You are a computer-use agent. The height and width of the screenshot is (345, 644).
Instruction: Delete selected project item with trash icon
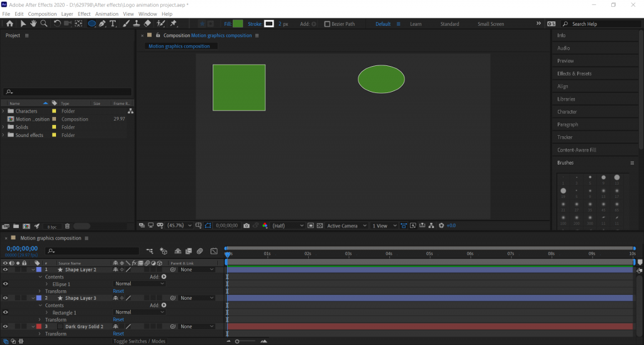(67, 226)
